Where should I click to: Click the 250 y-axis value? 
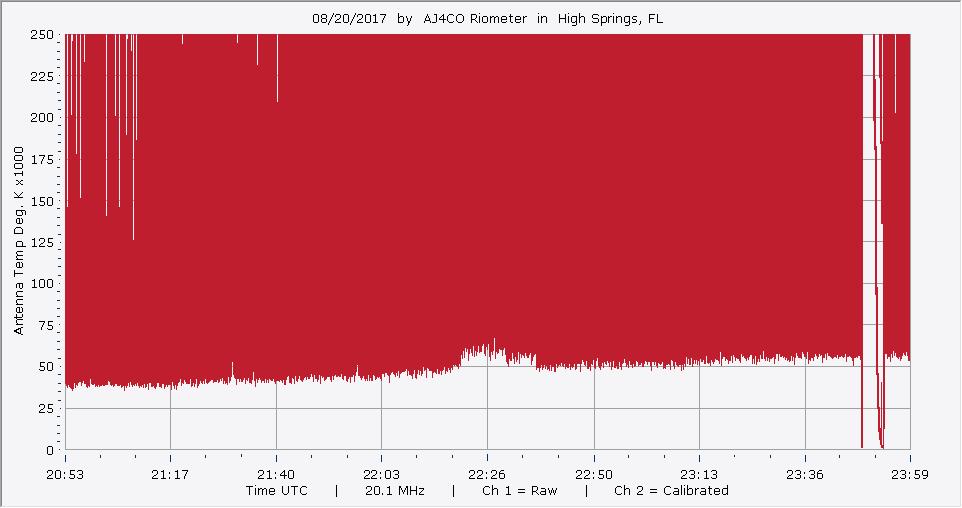point(42,35)
